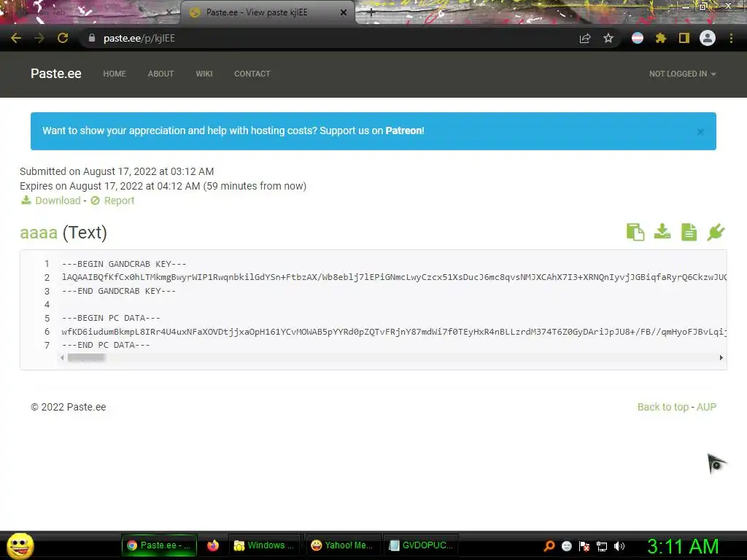This screenshot has height=560, width=747.
Task: Click the round face tray icon
Action: [x=566, y=546]
